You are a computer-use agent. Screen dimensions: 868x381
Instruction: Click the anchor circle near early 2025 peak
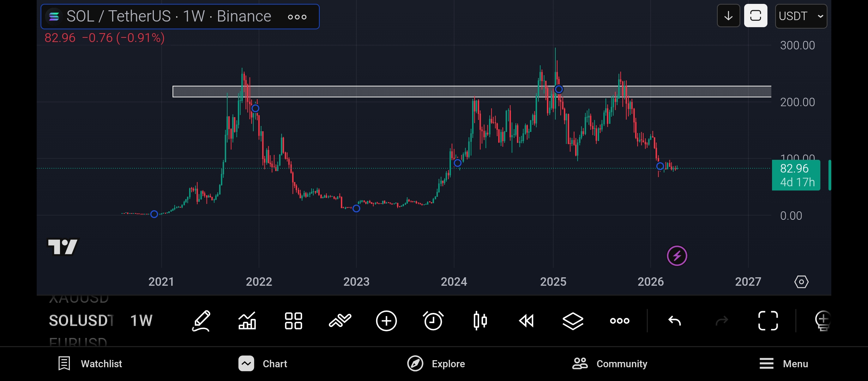[559, 90]
